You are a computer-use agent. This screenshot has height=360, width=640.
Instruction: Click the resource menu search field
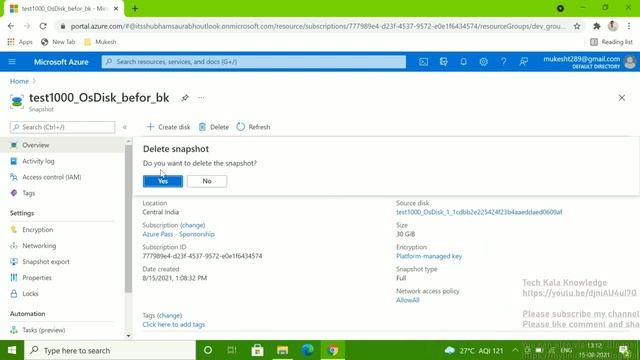(62, 127)
